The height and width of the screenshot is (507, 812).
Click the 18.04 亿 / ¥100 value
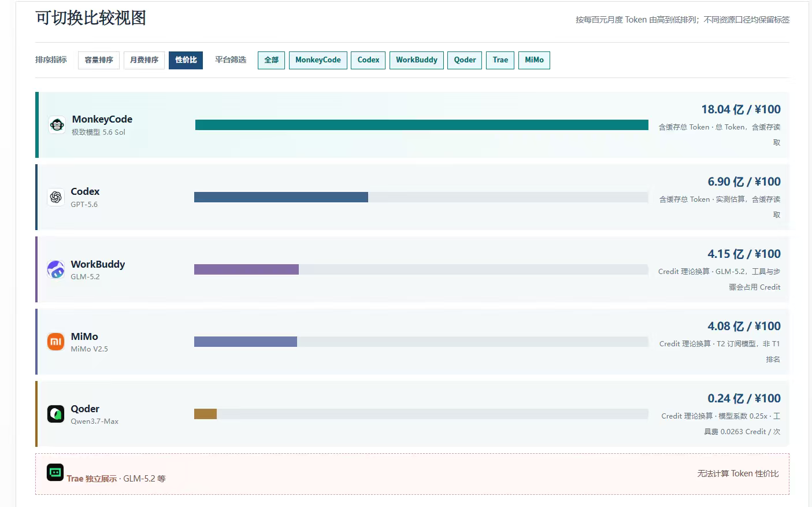[x=741, y=109]
